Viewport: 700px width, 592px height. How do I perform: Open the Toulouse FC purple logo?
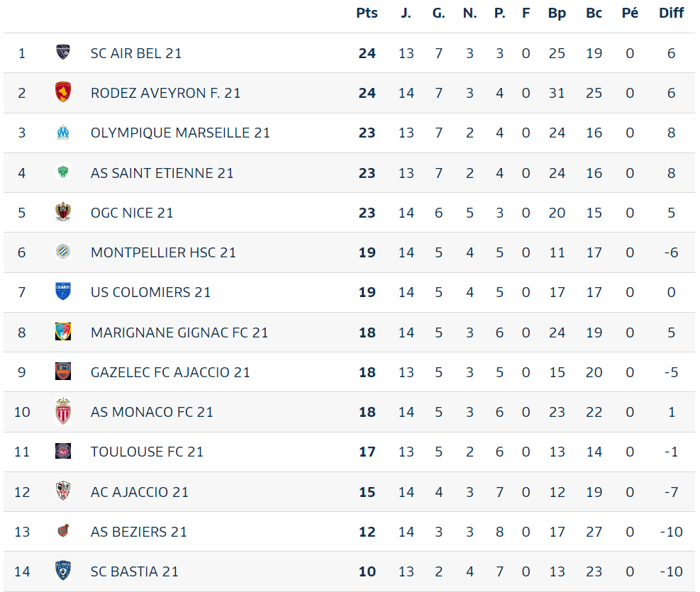(63, 451)
